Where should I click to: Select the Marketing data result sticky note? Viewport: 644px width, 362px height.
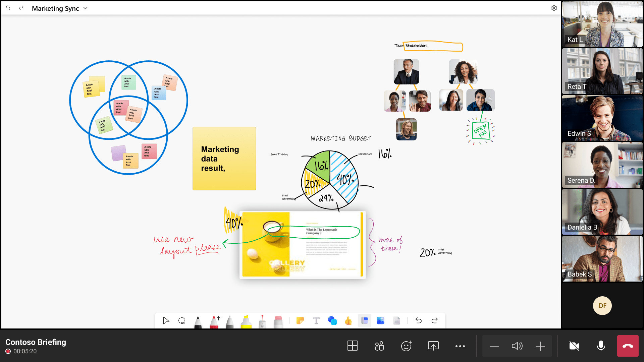[x=224, y=159]
